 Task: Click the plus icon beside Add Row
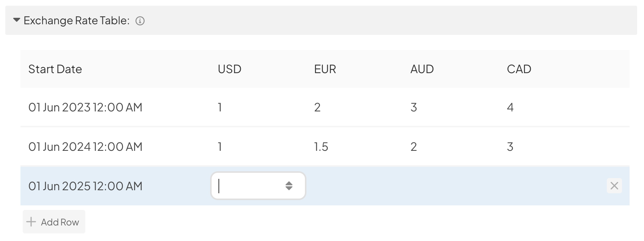31,222
